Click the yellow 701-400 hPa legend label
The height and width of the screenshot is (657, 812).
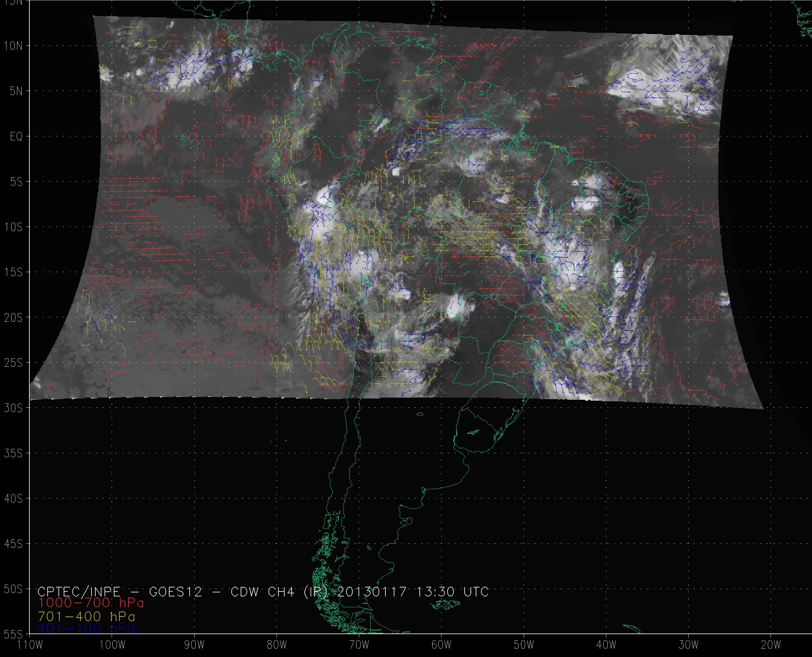[87, 617]
